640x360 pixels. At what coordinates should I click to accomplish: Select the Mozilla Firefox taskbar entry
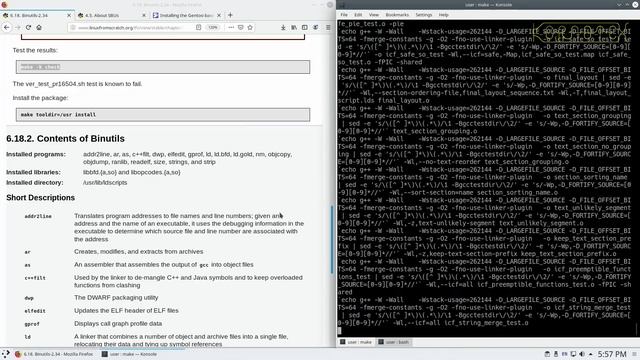tap(54, 354)
